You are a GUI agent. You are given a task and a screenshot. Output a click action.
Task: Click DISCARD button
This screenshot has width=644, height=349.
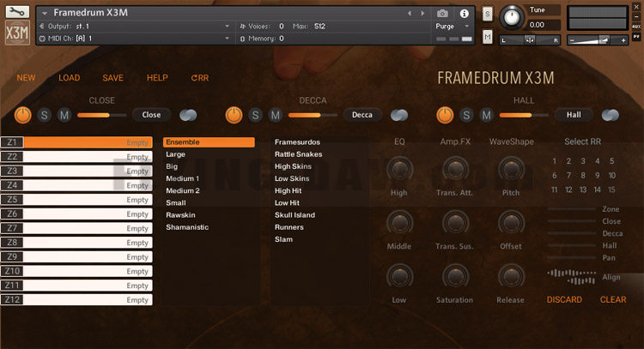pyautogui.click(x=564, y=300)
